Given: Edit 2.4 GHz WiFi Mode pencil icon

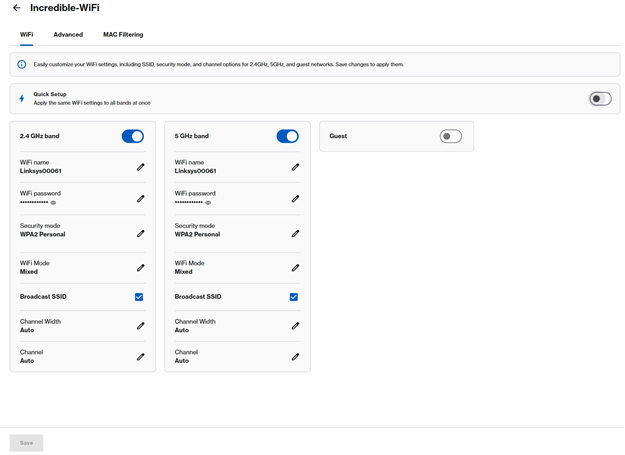Looking at the screenshot, I should pyautogui.click(x=140, y=268).
